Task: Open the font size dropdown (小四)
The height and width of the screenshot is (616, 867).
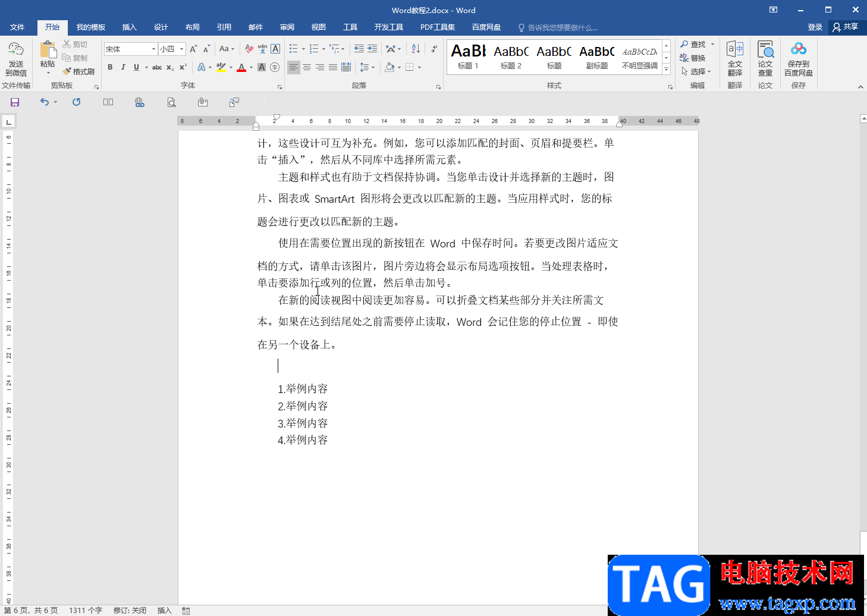Action: pos(181,49)
